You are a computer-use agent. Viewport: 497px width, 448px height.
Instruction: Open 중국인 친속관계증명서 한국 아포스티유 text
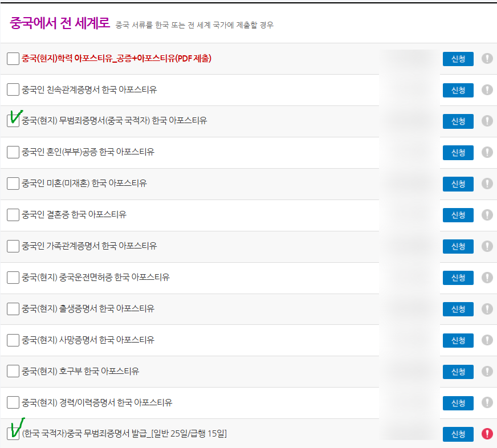89,89
